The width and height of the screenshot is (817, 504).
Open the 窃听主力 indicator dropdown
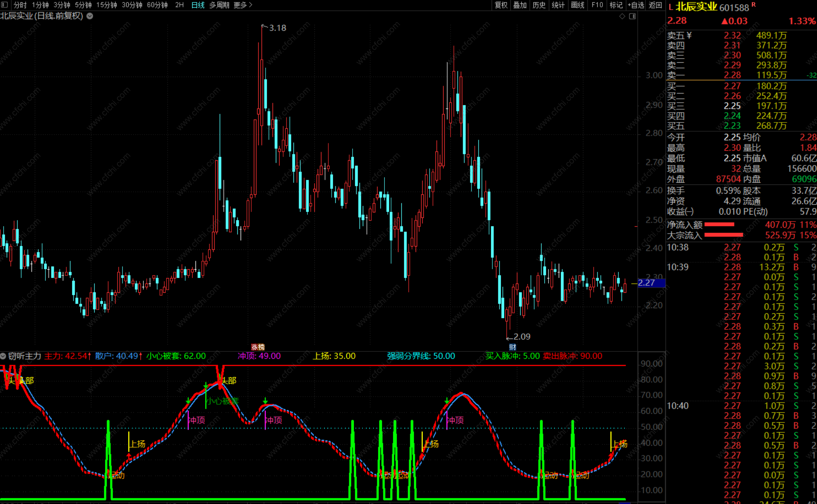click(3, 356)
